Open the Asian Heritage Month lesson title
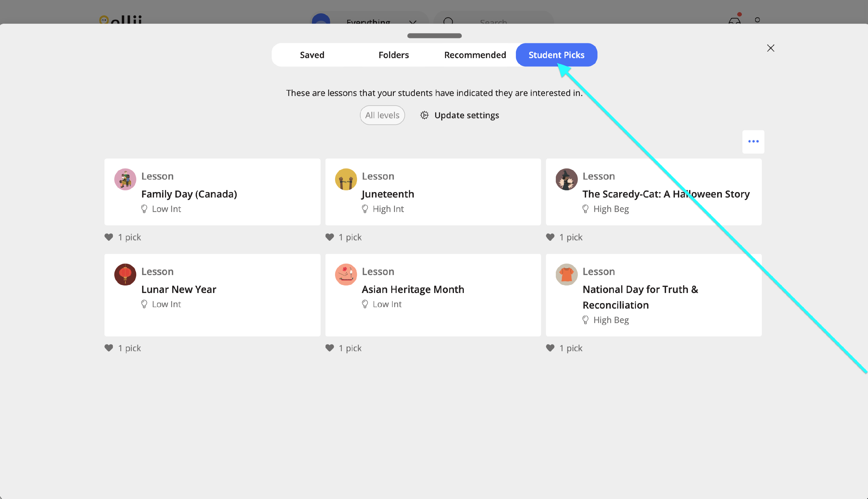 (413, 289)
